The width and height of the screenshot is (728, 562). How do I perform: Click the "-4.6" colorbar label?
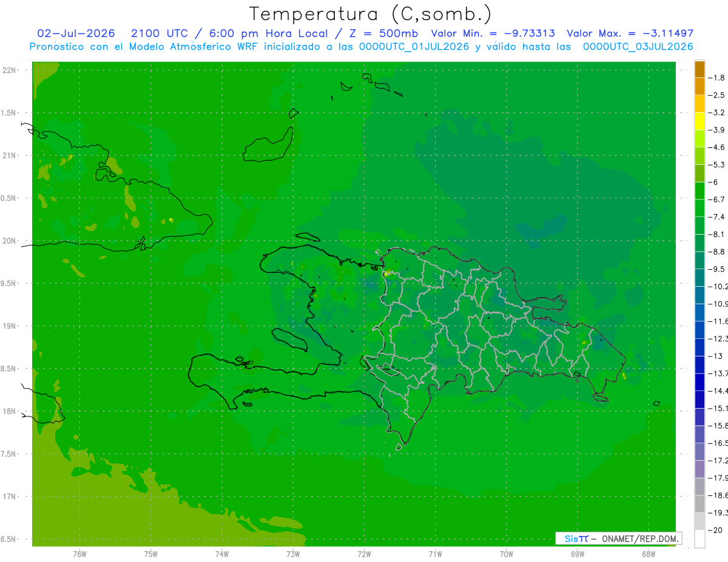[716, 147]
